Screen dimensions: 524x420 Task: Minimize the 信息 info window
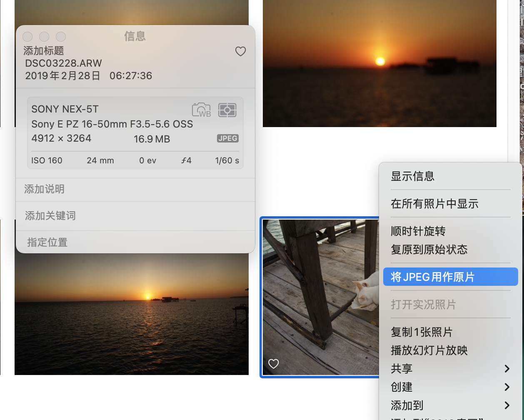[x=44, y=37]
